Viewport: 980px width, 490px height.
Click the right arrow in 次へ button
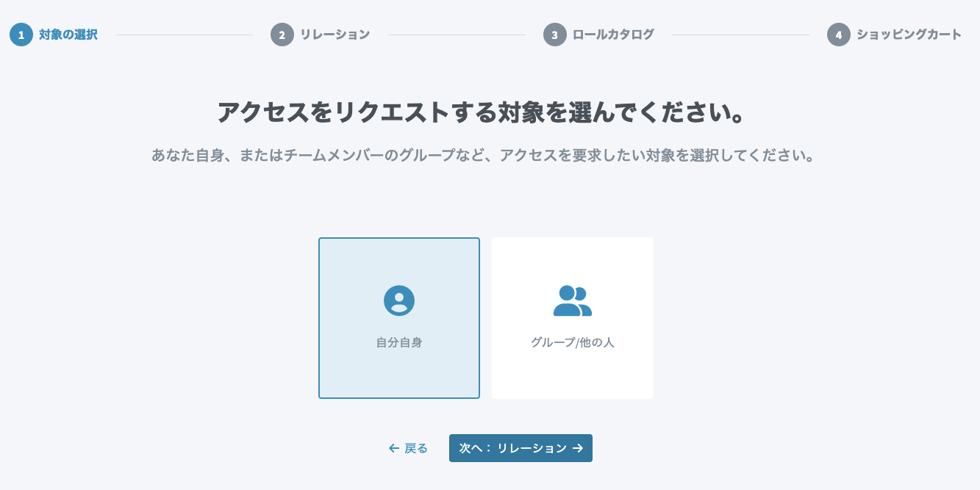578,448
